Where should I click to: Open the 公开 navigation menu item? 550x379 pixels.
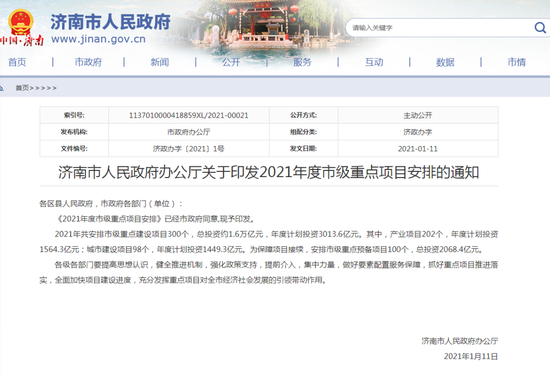[231, 62]
